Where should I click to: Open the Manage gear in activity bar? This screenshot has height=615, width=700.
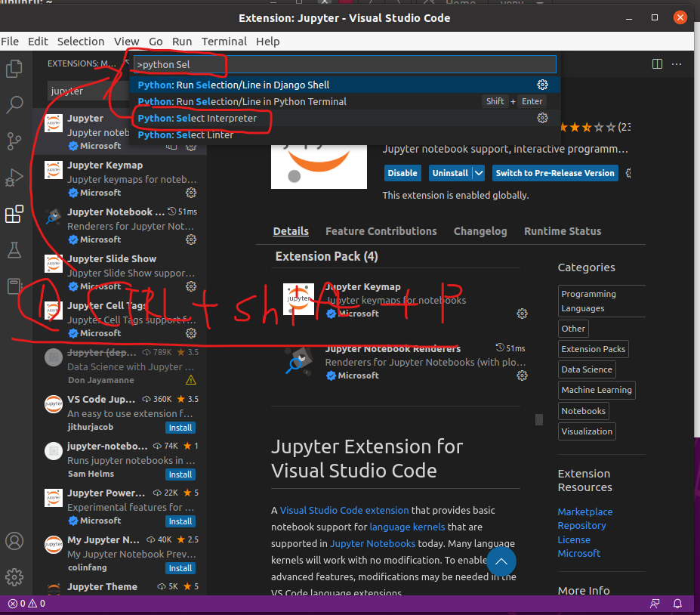point(14,577)
